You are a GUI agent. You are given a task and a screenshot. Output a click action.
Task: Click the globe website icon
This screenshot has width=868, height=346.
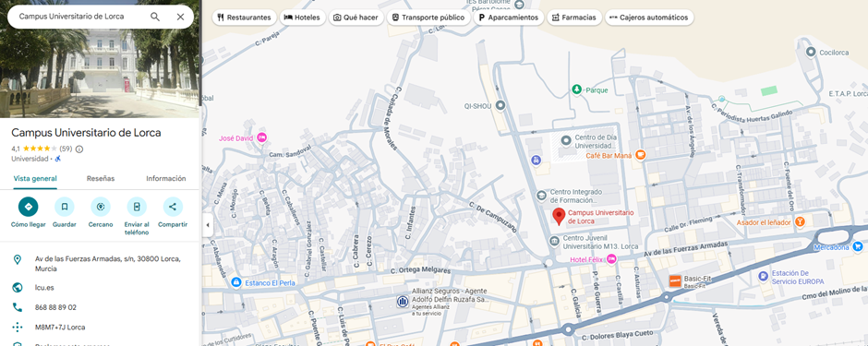click(18, 288)
